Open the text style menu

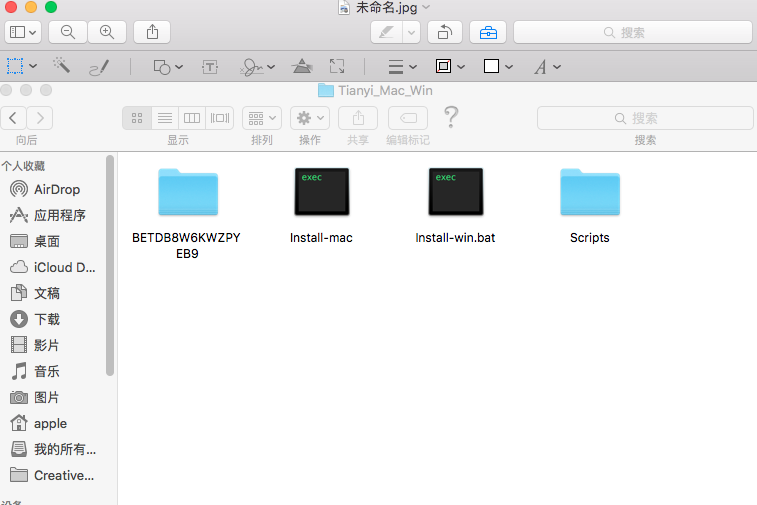click(x=547, y=67)
